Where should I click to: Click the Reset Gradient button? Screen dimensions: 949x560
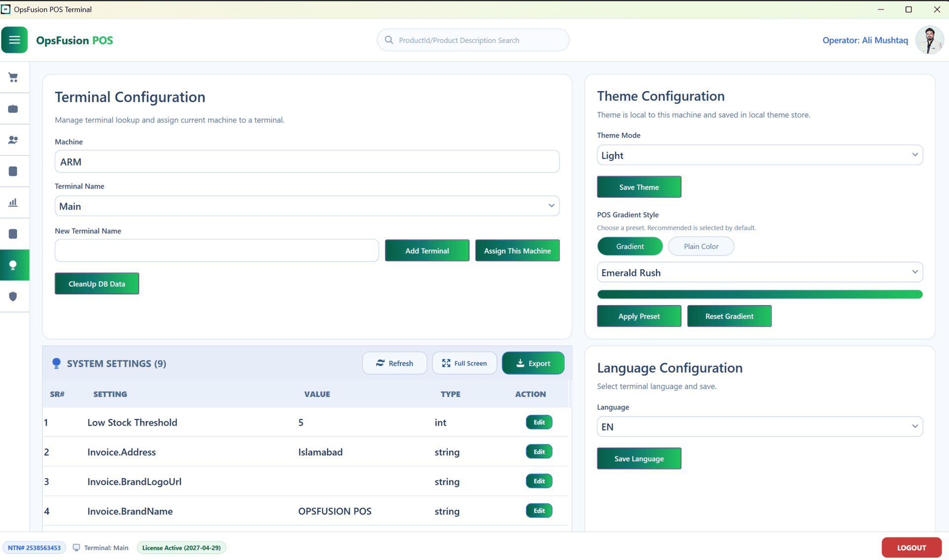click(x=729, y=316)
